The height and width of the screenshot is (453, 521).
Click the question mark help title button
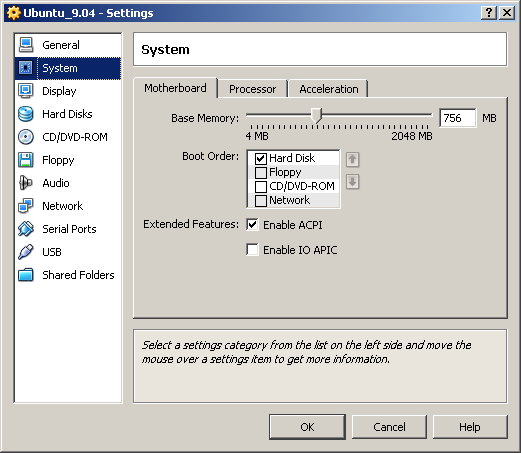(x=489, y=13)
